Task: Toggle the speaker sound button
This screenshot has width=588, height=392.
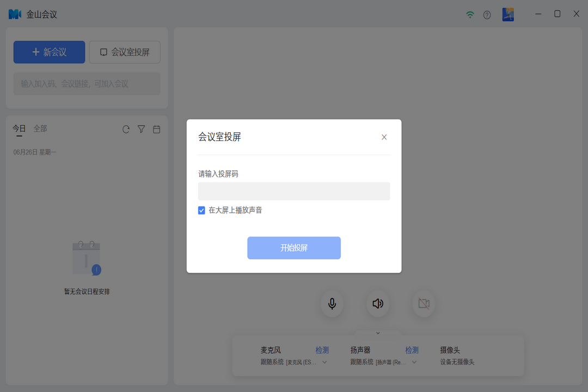Action: [x=378, y=304]
